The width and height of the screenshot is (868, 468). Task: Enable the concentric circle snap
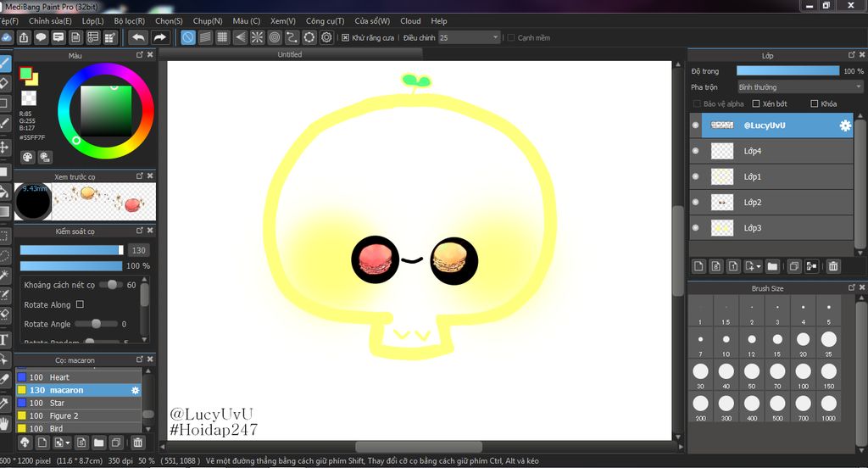point(275,37)
